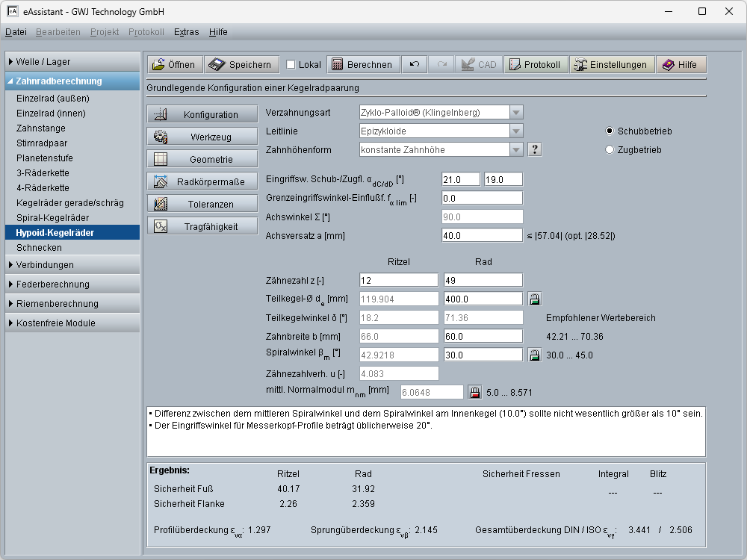Enable the Lokal checkbox

[x=291, y=65]
